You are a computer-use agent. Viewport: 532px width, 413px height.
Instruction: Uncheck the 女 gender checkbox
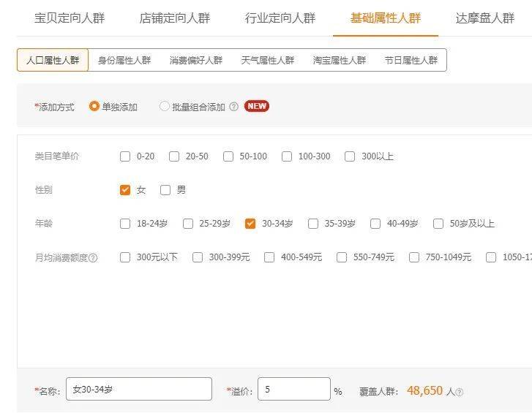pyautogui.click(x=125, y=190)
